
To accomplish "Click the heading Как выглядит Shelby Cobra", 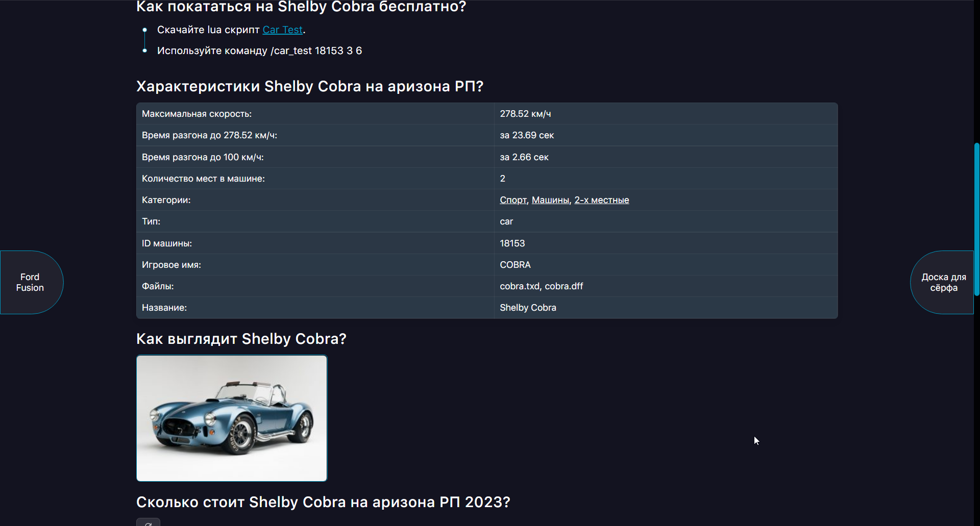I will pyautogui.click(x=241, y=339).
